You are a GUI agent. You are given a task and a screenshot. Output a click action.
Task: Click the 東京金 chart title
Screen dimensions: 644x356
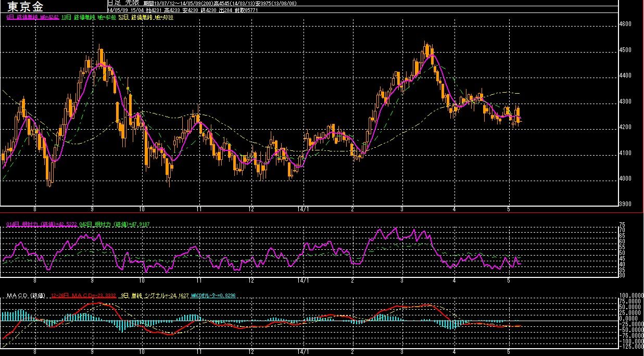(x=26, y=7)
